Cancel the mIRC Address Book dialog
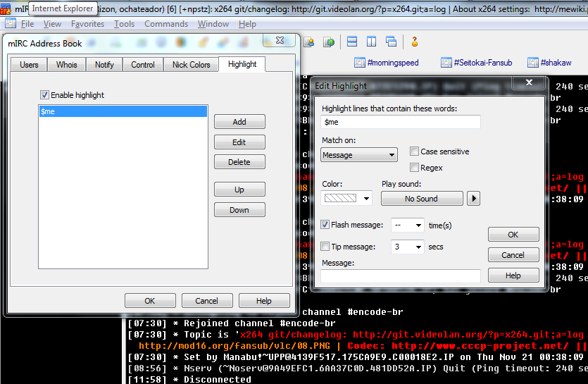Screen dimensions: 588x384 [206, 301]
